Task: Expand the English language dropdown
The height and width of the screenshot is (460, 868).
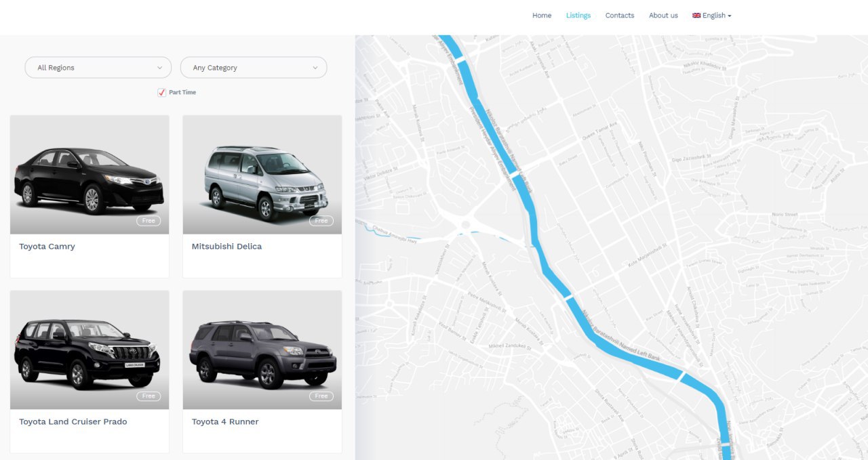Action: click(x=712, y=16)
